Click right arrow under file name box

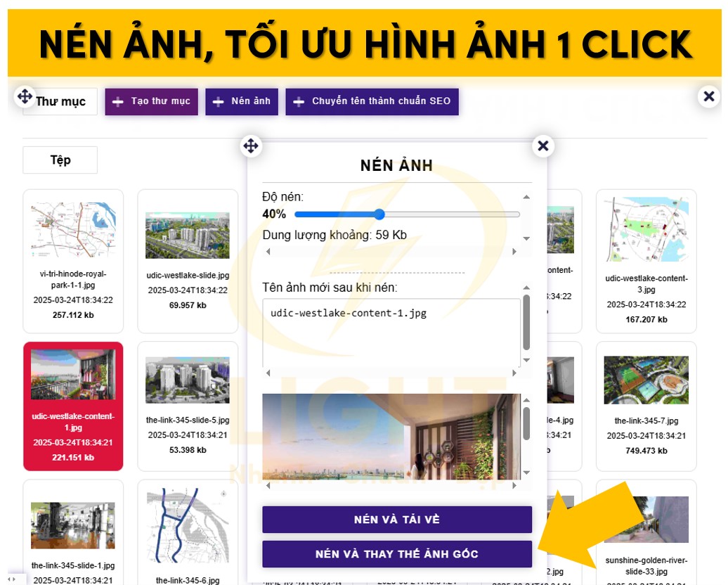coord(514,373)
